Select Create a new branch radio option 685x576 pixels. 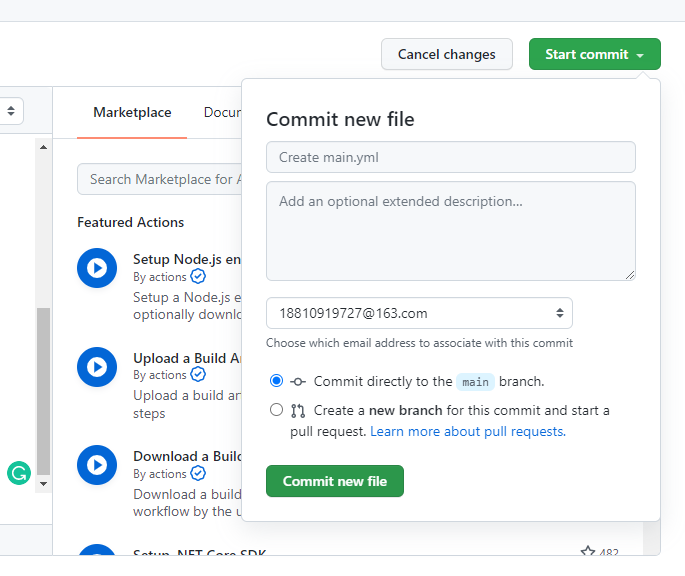coord(276,410)
